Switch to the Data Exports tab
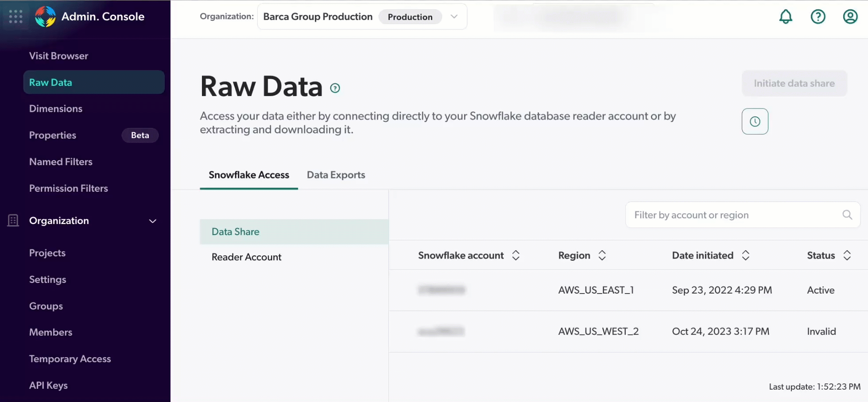The height and width of the screenshot is (402, 868). [336, 175]
